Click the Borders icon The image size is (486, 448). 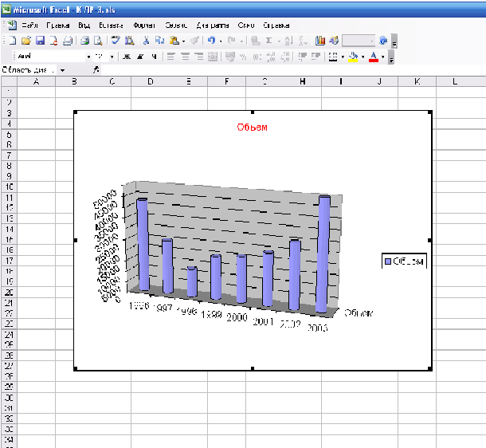point(333,57)
